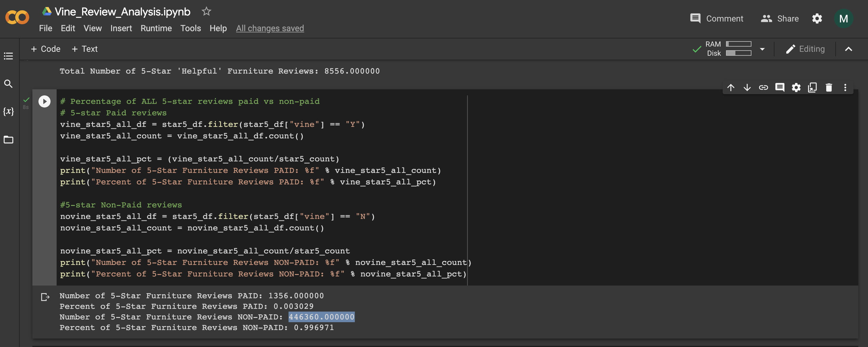Delete the current code cell
This screenshot has width=868, height=347.
[x=829, y=87]
